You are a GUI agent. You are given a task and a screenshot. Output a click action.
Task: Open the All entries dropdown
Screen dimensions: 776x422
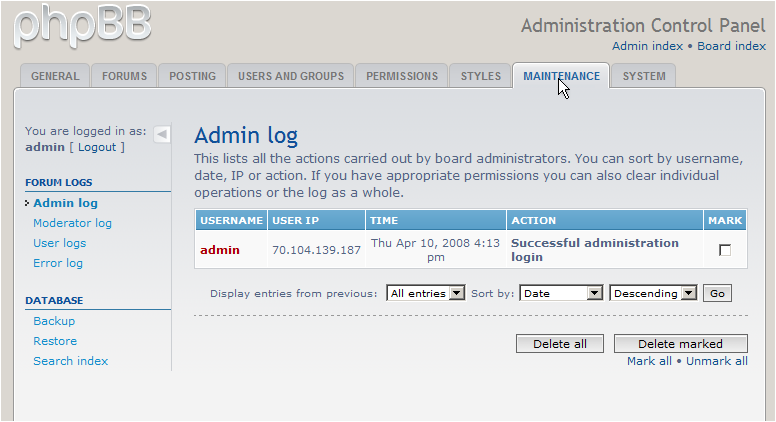(x=426, y=293)
